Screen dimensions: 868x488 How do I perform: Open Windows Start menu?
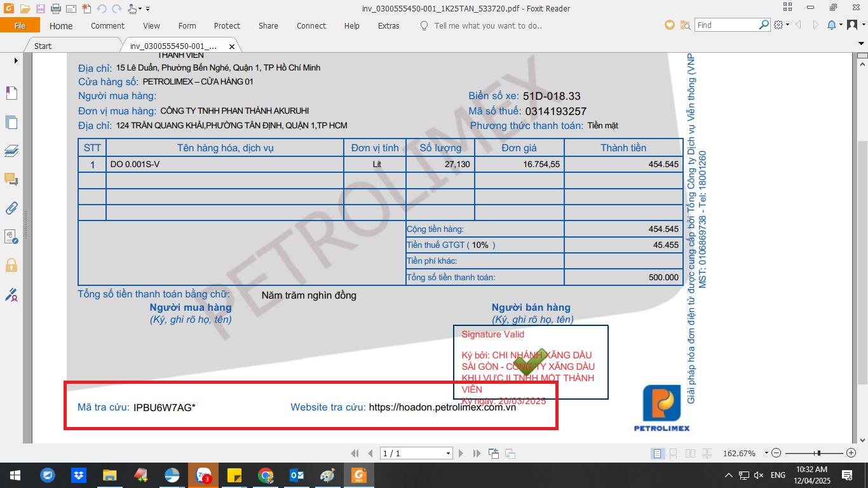pyautogui.click(x=15, y=475)
